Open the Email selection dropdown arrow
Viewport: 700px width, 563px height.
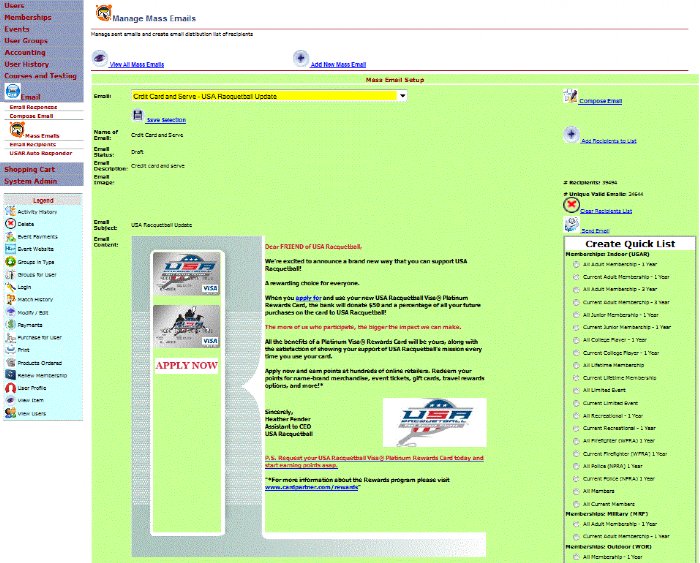click(x=402, y=96)
